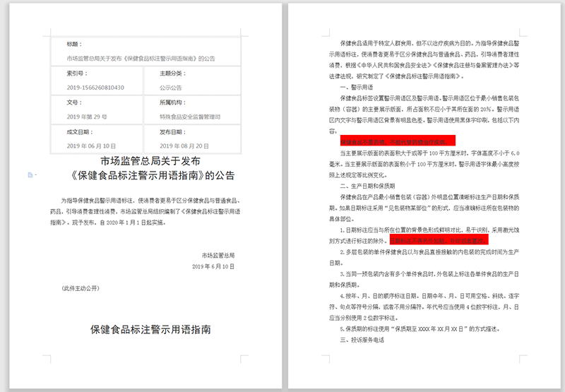This screenshot has height=392, width=565.
Task: Click the line starting '当主要展示版面的表面积大于或等于'
Action: click(429, 153)
